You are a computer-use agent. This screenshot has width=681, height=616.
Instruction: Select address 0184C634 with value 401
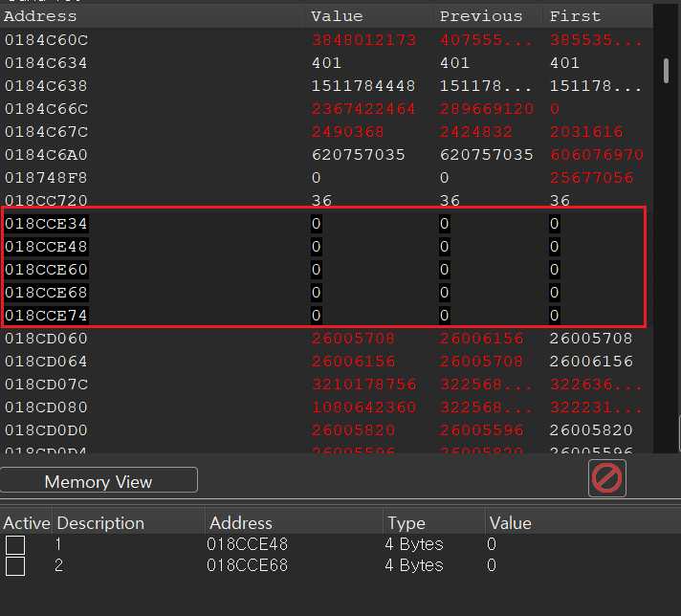46,63
